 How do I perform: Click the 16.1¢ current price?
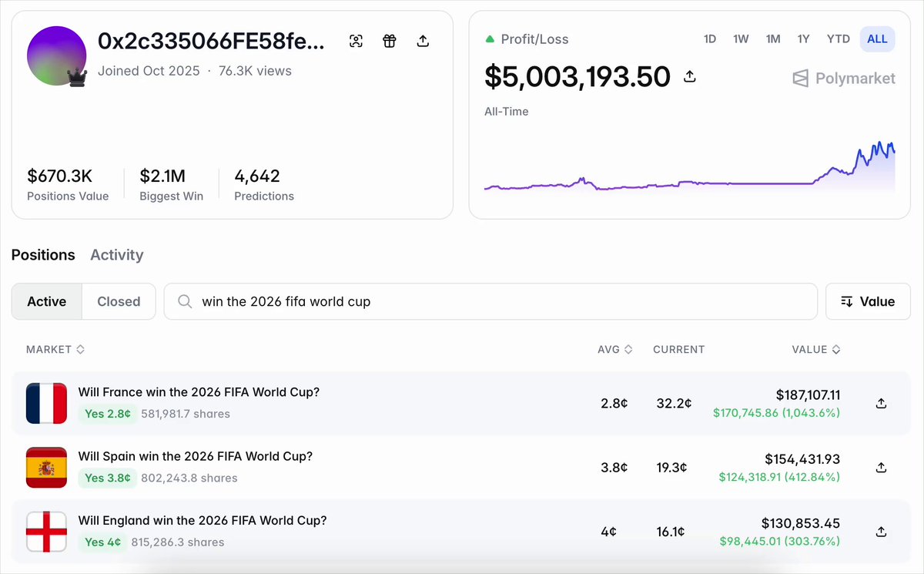[x=671, y=532]
